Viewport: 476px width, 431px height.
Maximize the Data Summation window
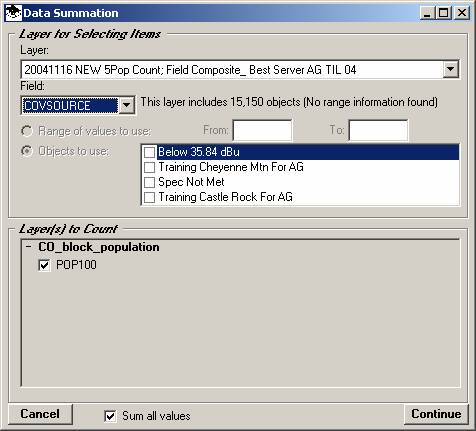click(444, 13)
